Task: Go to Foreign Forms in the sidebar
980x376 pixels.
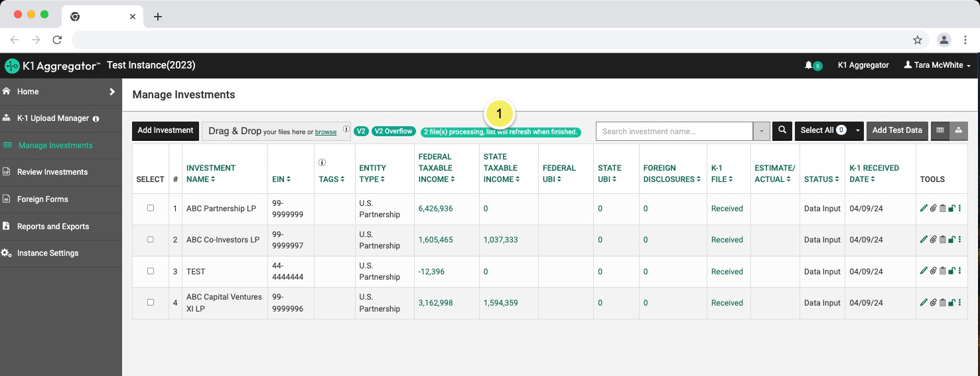Action: 42,199
